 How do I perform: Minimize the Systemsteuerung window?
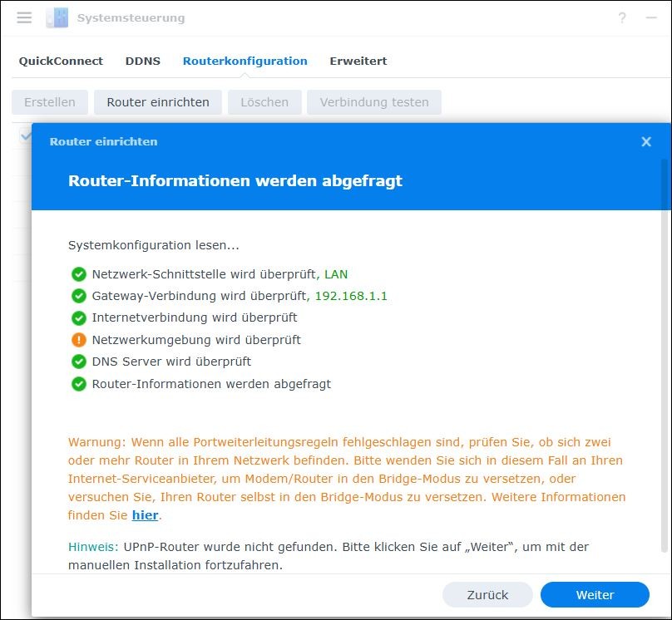[650, 17]
